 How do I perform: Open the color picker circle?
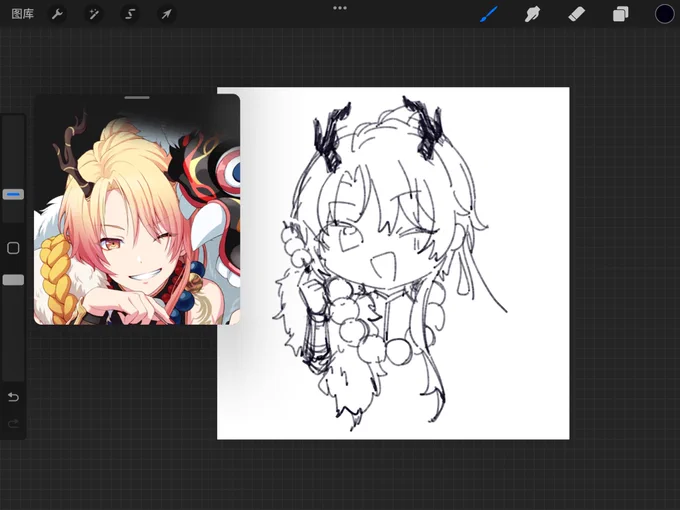[x=664, y=14]
